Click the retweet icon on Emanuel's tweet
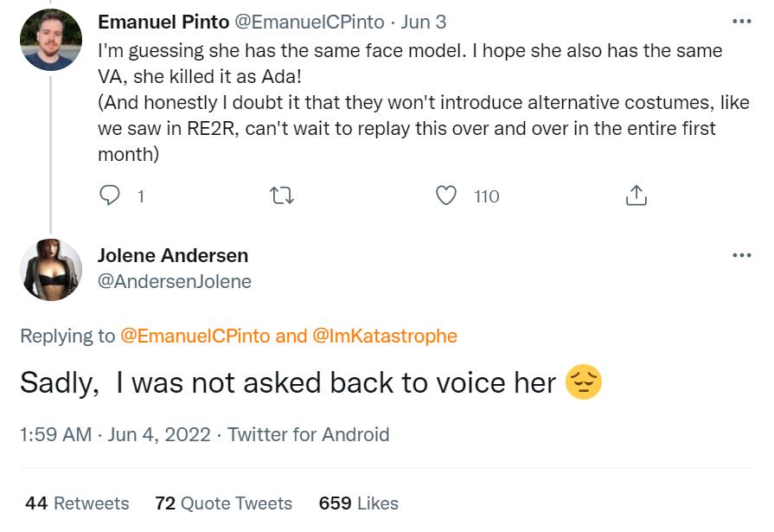The height and width of the screenshot is (532, 774). tap(283, 196)
